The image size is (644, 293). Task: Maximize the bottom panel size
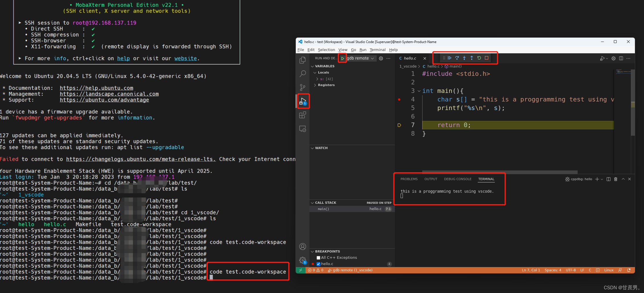pyautogui.click(x=623, y=179)
